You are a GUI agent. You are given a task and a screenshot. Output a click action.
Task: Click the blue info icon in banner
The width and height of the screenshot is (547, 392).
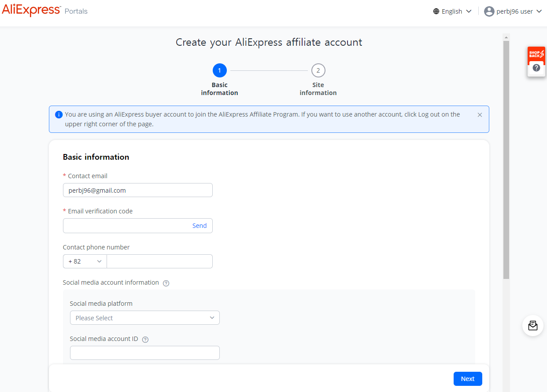click(x=59, y=114)
